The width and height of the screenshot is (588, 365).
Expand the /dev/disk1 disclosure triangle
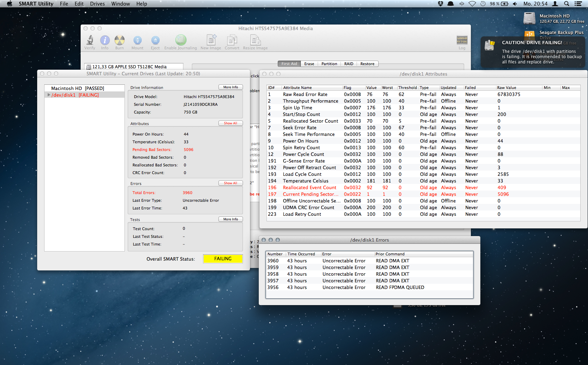(x=49, y=95)
